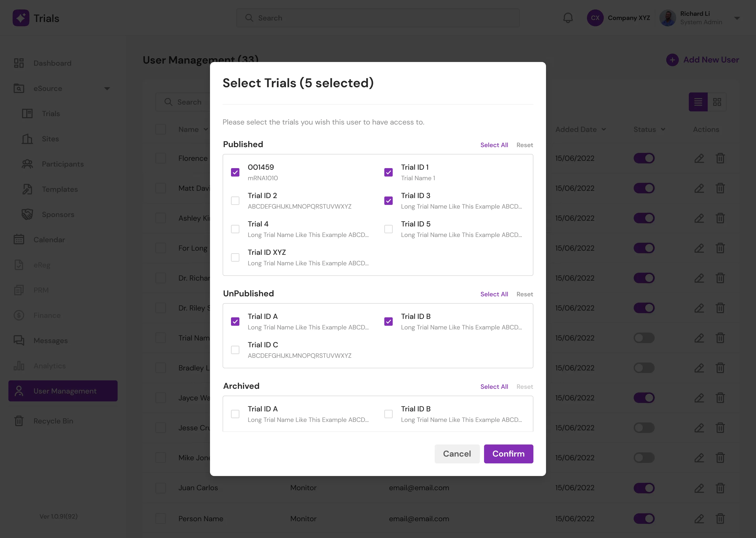Select All in UnPublished section
This screenshot has width=756, height=538.
point(494,294)
